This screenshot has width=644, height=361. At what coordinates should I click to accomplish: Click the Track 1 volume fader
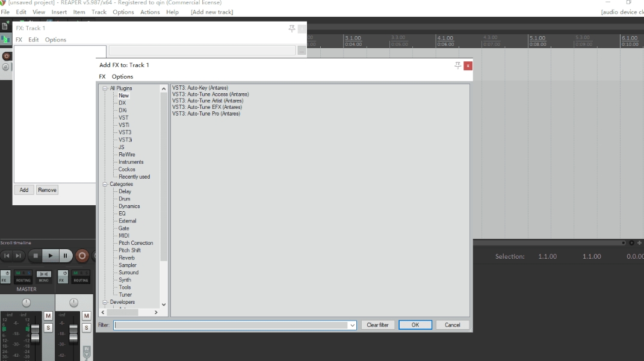(x=73, y=333)
